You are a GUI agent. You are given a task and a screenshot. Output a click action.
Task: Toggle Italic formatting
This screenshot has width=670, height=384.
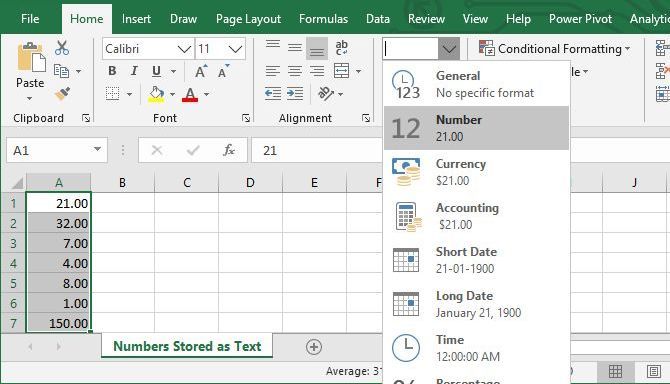134,71
